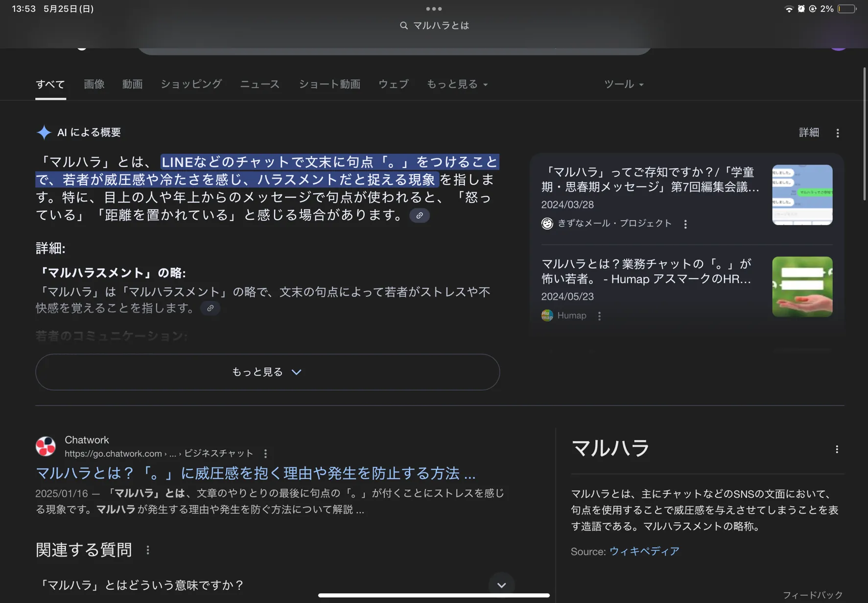The height and width of the screenshot is (603, 868).
Task: Click 詳細 link beside AI overview
Action: pos(809,133)
